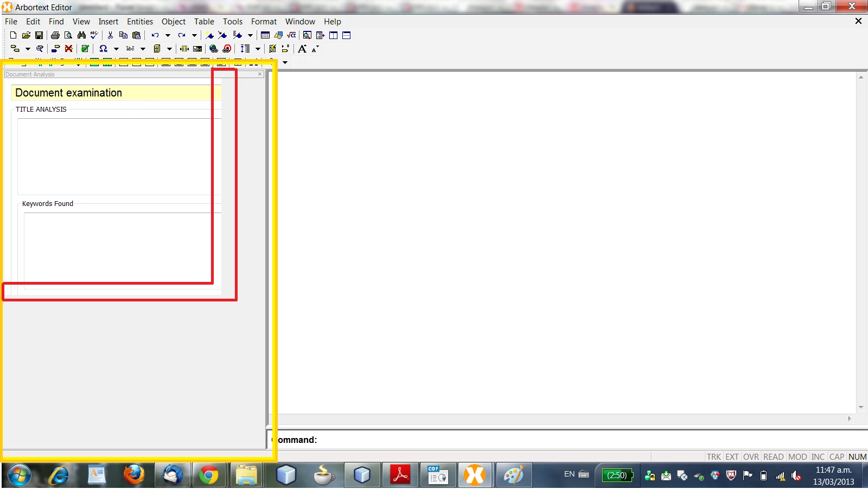Click the vertical scrollbar down arrow

pyautogui.click(x=861, y=407)
